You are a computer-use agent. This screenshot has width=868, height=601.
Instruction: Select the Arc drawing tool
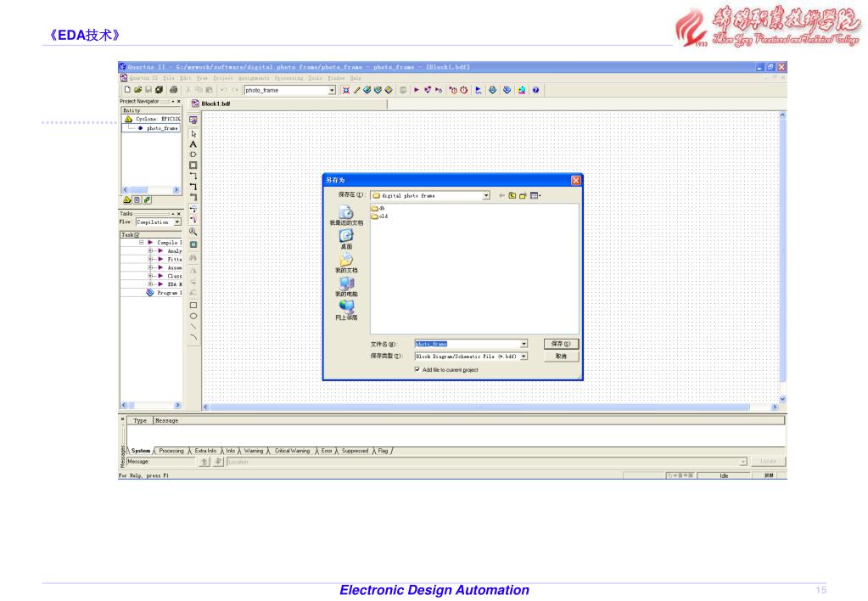click(193, 337)
